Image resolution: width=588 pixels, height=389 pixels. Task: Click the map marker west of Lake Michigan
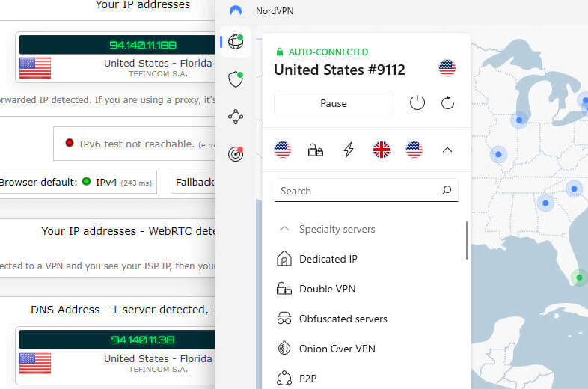[519, 120]
